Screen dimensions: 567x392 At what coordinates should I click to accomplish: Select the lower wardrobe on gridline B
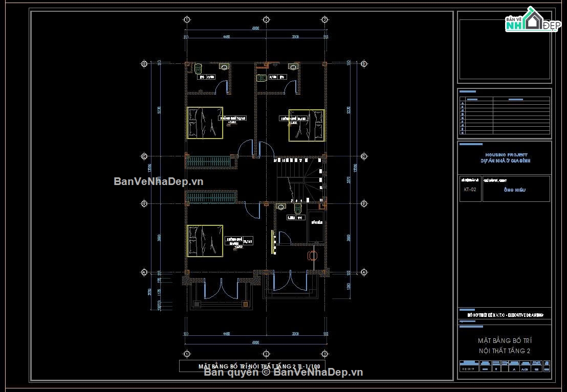pos(211,197)
